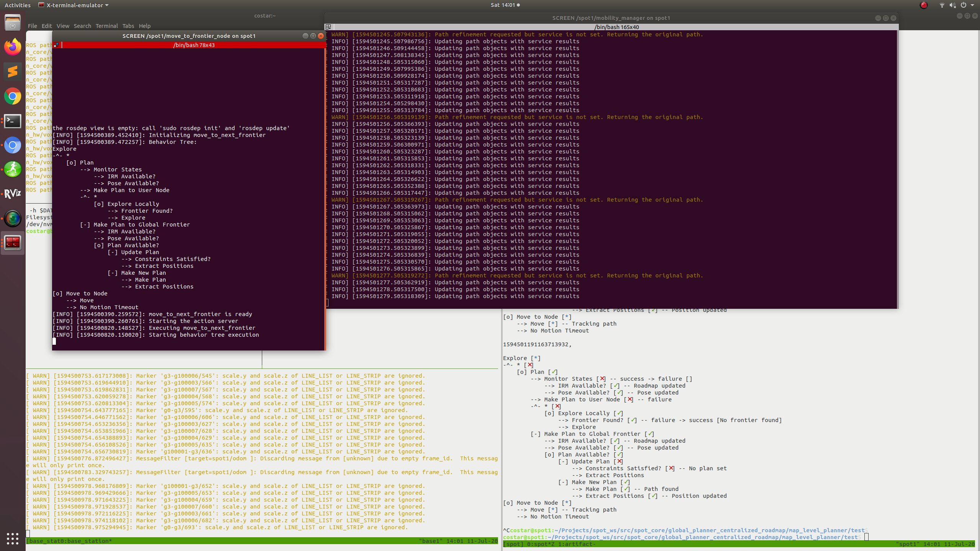This screenshot has height=551, width=980.
Task: Minimize the move_to_frontier_node screen window
Action: (x=305, y=36)
